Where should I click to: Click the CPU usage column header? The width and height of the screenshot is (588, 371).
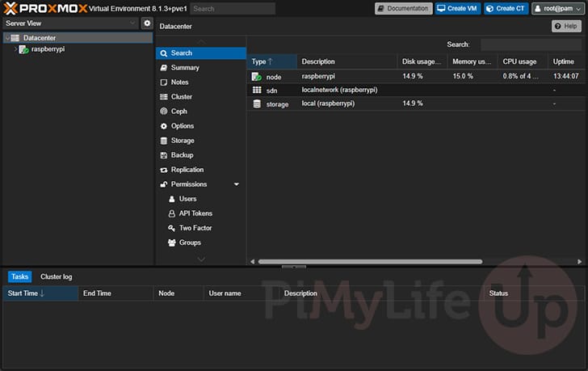point(523,61)
